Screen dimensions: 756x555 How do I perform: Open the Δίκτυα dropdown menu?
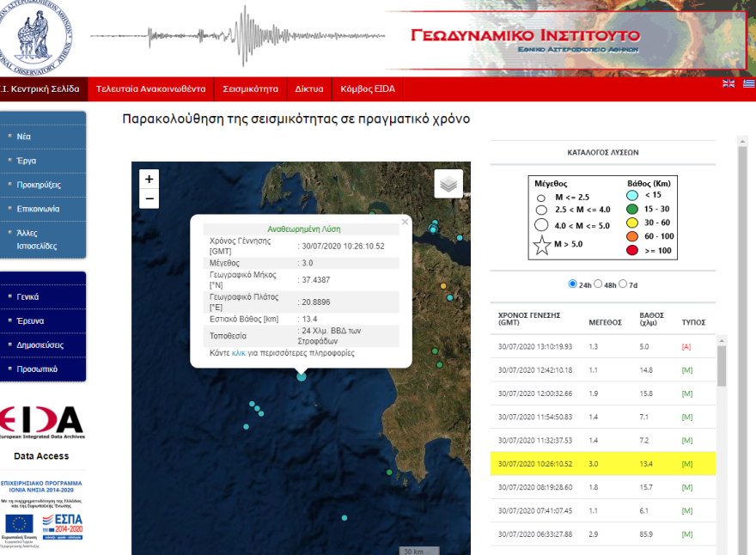(x=309, y=88)
